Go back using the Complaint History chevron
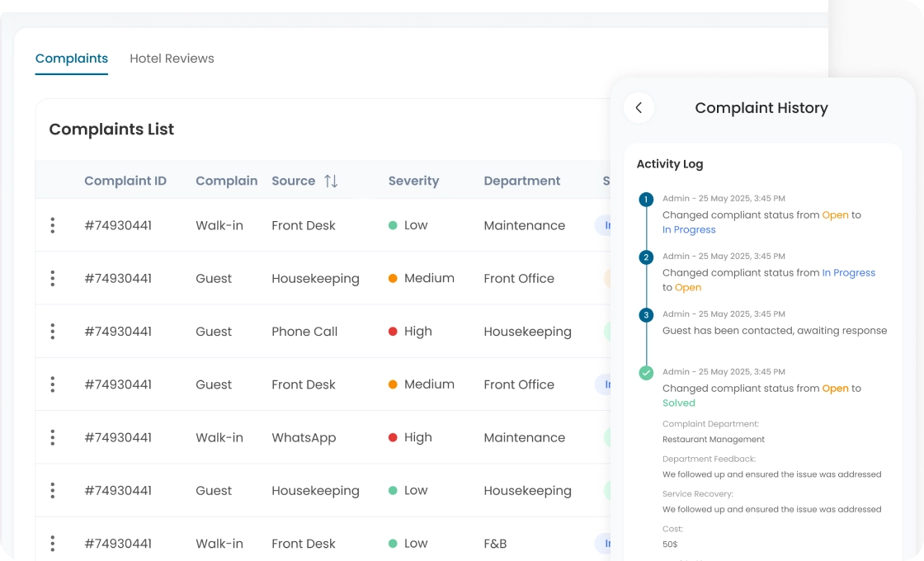The width and height of the screenshot is (924, 561). [x=639, y=108]
